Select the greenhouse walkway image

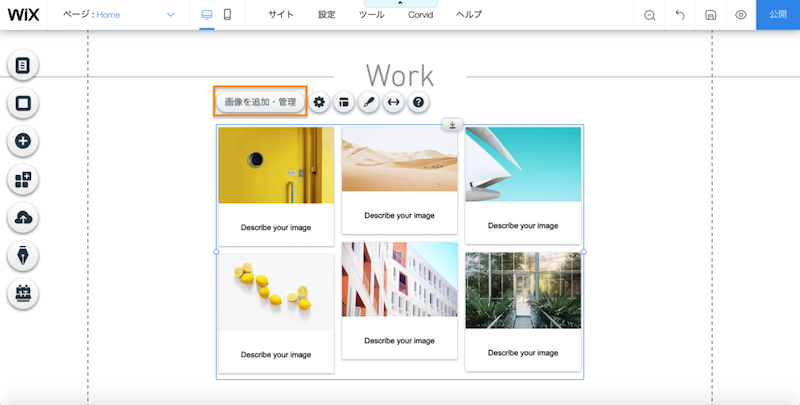pos(523,290)
